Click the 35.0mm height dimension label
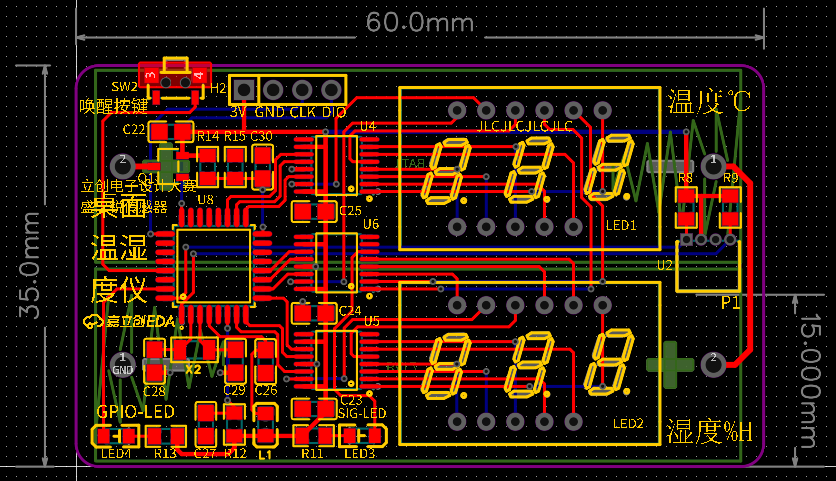The width and height of the screenshot is (836, 481). click(30, 265)
